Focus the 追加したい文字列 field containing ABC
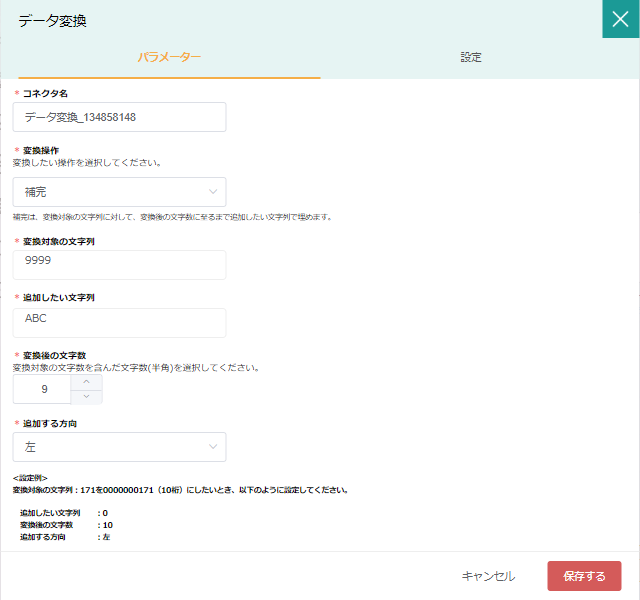Image resolution: width=640 pixels, height=600 pixels. (119, 323)
